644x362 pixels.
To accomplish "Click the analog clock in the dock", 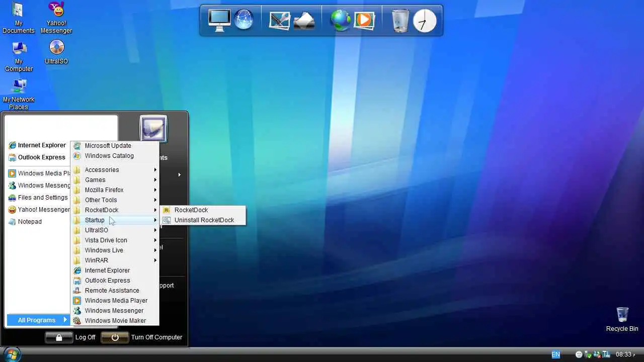I will (425, 21).
